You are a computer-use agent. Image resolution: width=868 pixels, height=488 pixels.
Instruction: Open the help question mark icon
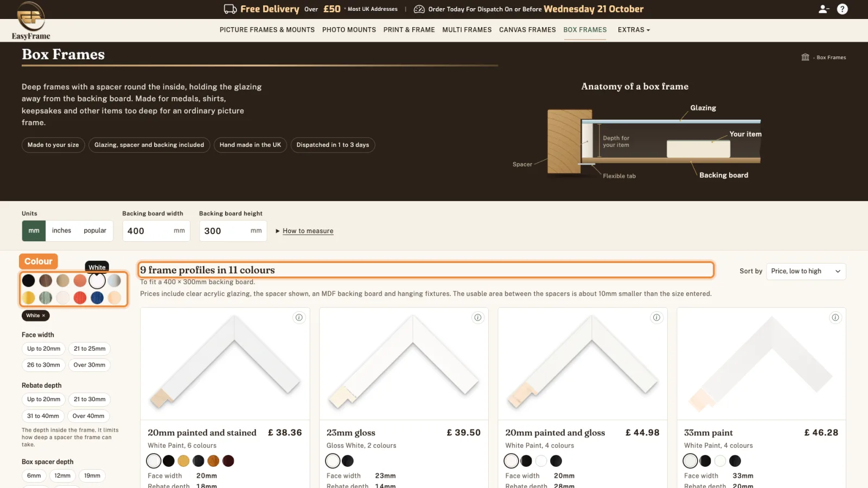click(x=843, y=9)
